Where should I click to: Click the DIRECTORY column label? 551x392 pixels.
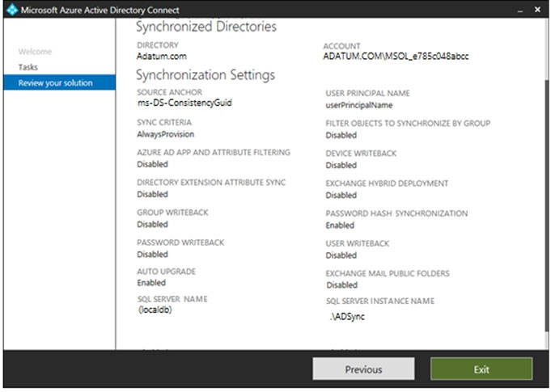point(158,45)
